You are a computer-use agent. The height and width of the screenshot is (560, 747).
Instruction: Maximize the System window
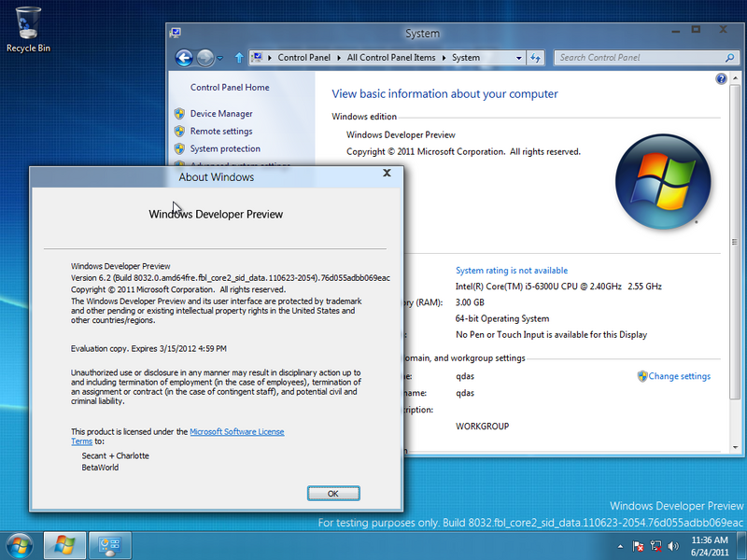[x=696, y=30]
